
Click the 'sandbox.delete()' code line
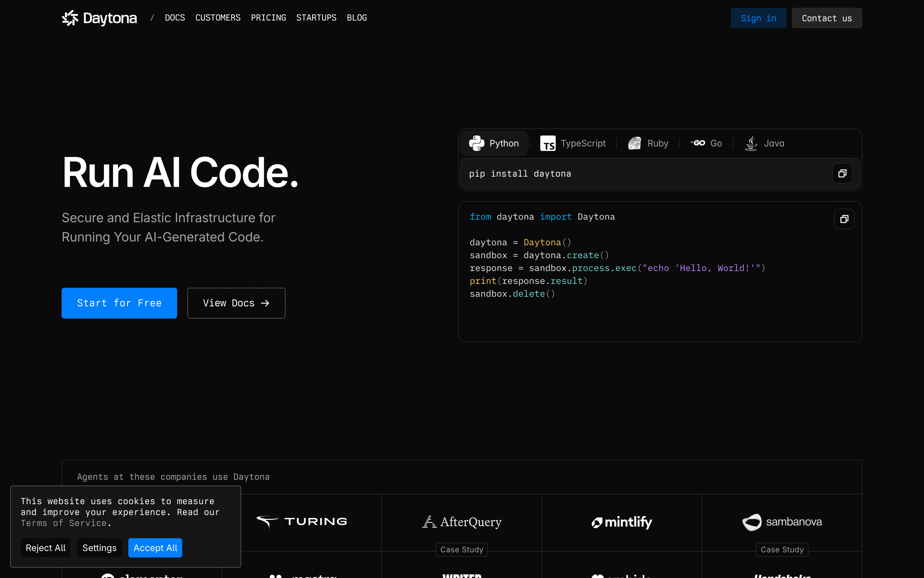(x=512, y=293)
